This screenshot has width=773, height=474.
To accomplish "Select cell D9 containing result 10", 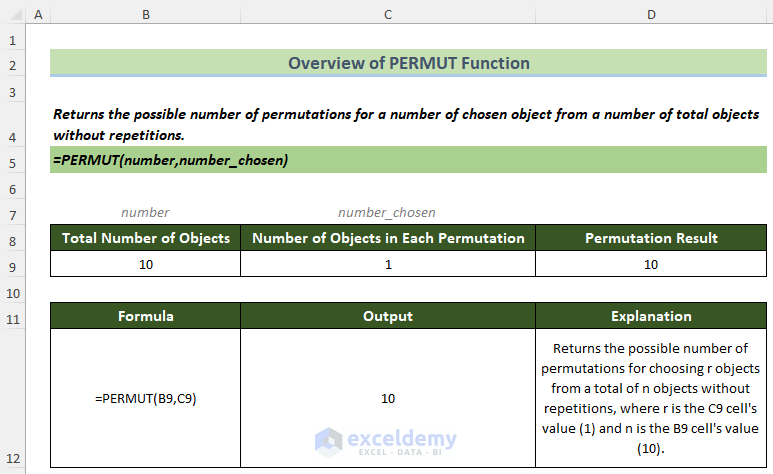I will (x=651, y=264).
